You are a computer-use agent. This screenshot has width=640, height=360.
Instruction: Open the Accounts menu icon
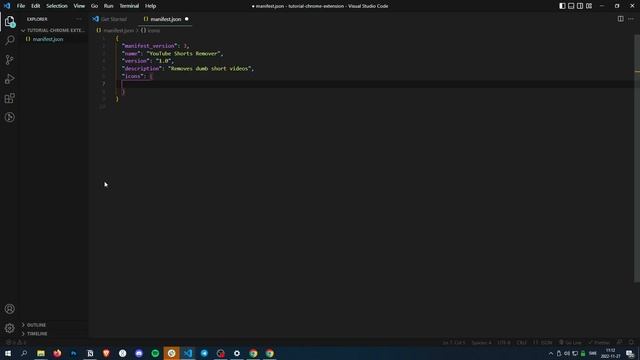[10, 309]
